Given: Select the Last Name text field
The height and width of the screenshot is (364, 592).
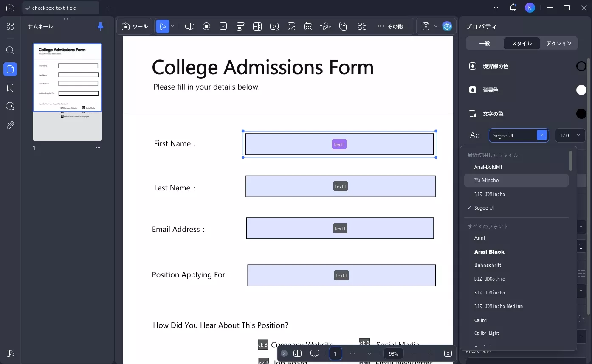Looking at the screenshot, I should [341, 186].
